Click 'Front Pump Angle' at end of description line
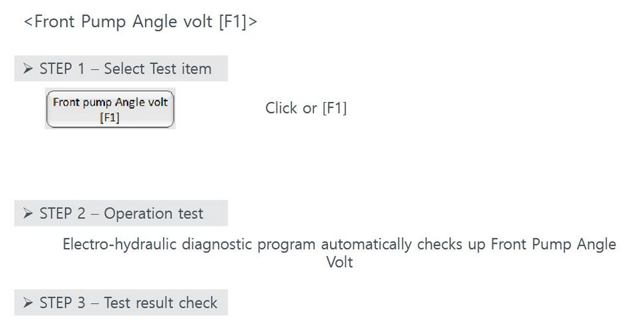 (554, 244)
